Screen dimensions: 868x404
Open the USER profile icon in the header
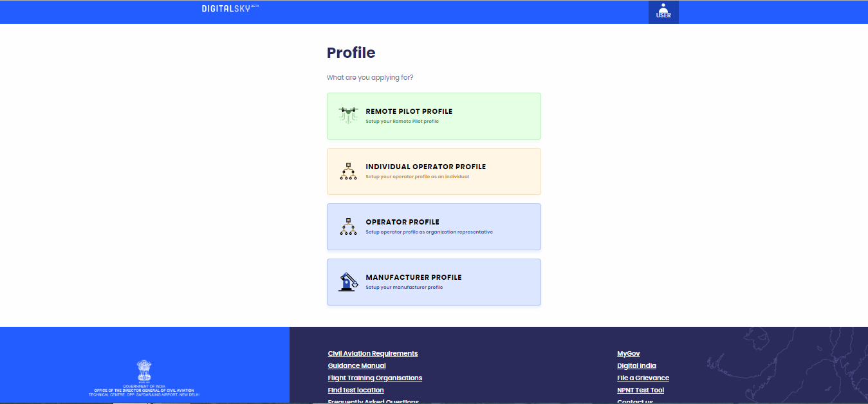(x=663, y=12)
